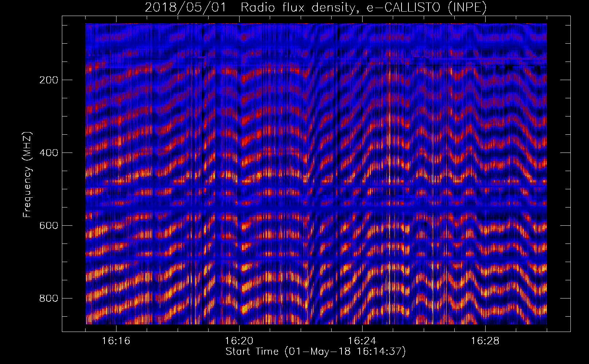Click the 16:28 time tick label
The width and height of the screenshot is (589, 364).
pos(485,341)
